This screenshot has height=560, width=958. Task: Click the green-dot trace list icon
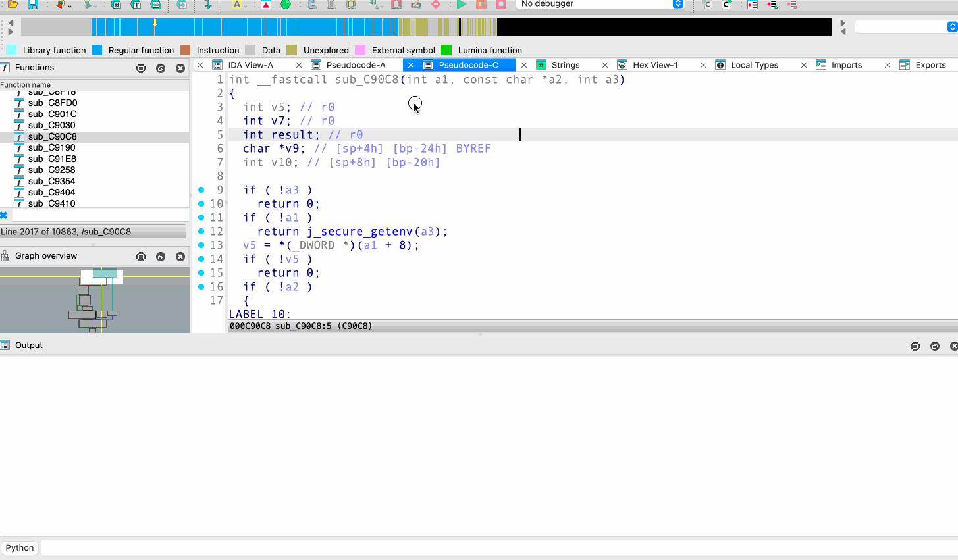point(772,4)
